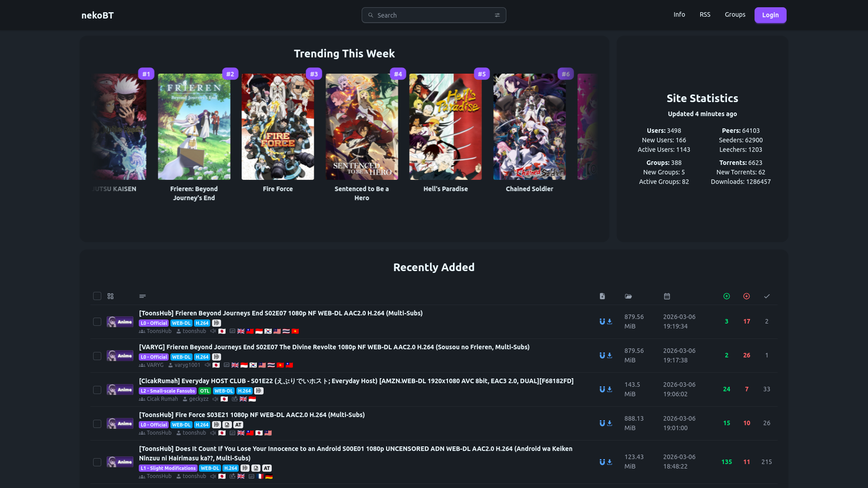The height and width of the screenshot is (488, 868).
Task: Download VARYG Frieren torrent file
Action: [x=609, y=356]
